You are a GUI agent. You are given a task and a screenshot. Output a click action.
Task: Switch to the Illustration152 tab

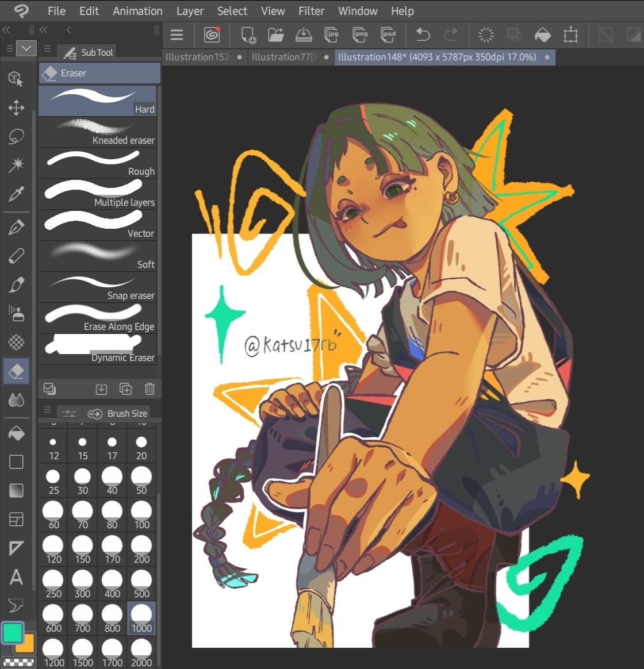197,57
